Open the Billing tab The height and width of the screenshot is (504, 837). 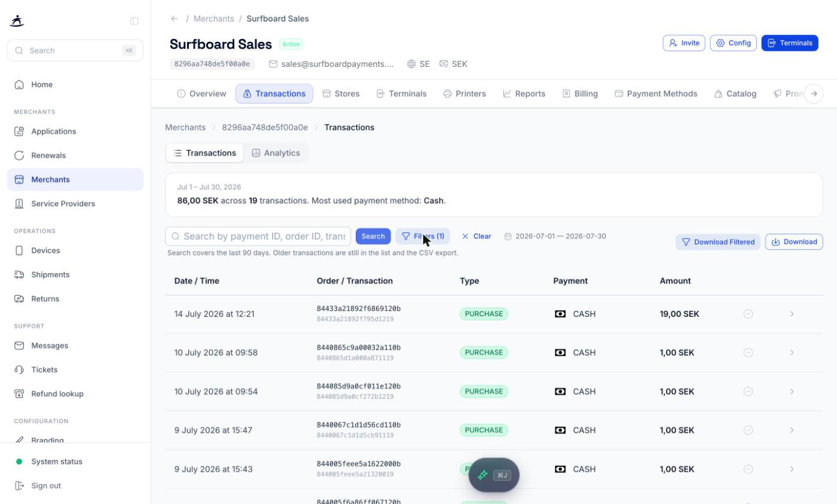click(580, 94)
